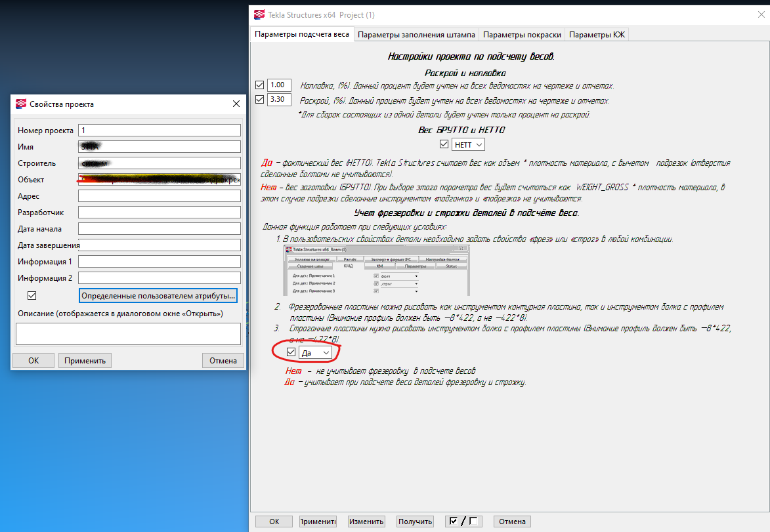Click the Информация 2 input field
This screenshot has height=532, width=770.
(x=160, y=277)
